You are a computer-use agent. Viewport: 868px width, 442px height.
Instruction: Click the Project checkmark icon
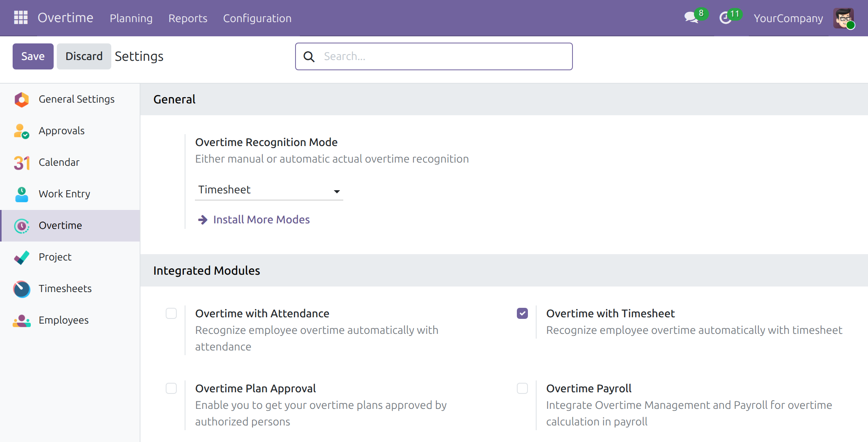(22, 257)
